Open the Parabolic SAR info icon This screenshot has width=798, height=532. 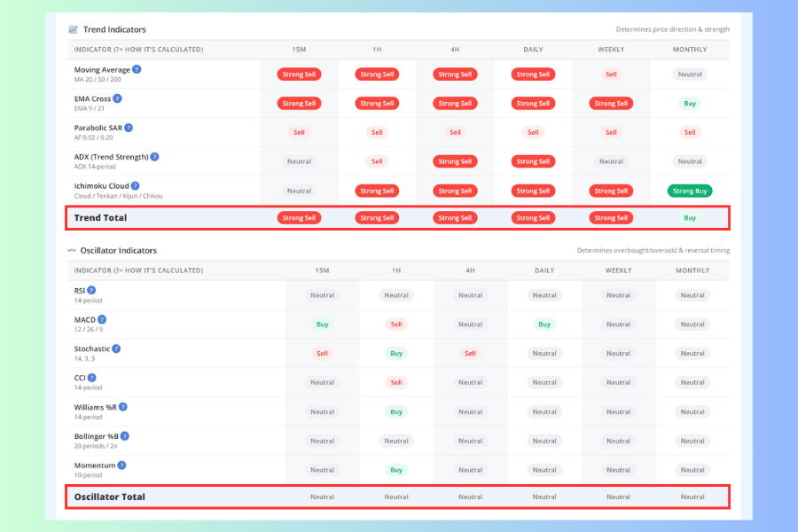point(129,128)
